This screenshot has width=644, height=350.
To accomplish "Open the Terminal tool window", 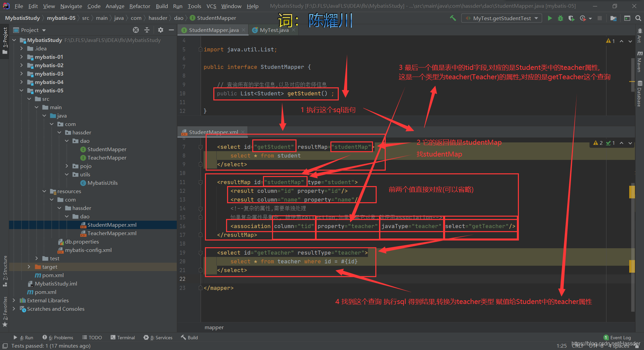I will point(123,338).
